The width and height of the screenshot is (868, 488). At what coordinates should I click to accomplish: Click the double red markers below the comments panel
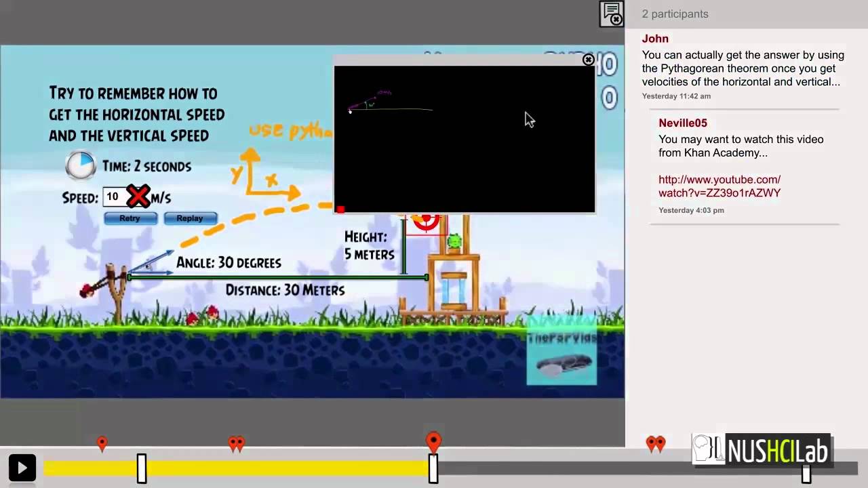click(656, 444)
